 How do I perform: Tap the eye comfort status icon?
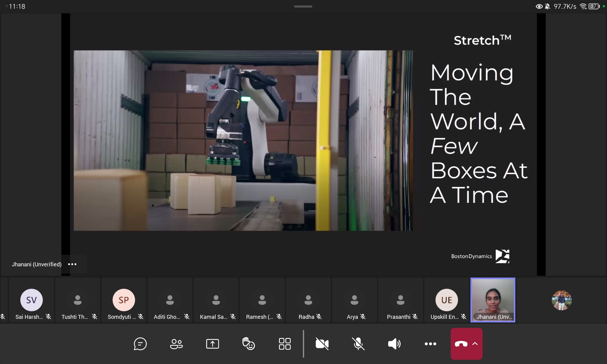[x=539, y=6]
